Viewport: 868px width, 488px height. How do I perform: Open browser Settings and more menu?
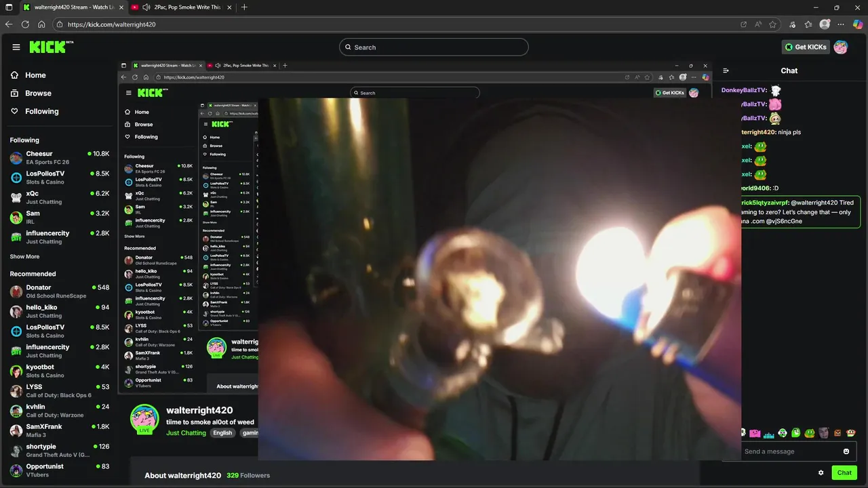pos(841,24)
